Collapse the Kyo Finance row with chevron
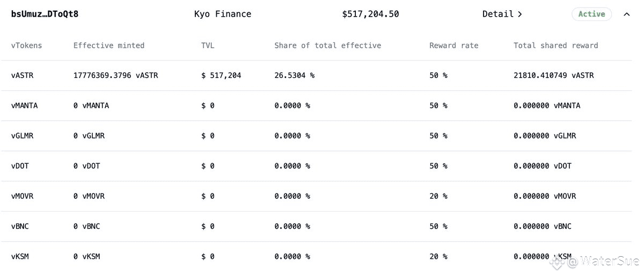 coord(626,14)
